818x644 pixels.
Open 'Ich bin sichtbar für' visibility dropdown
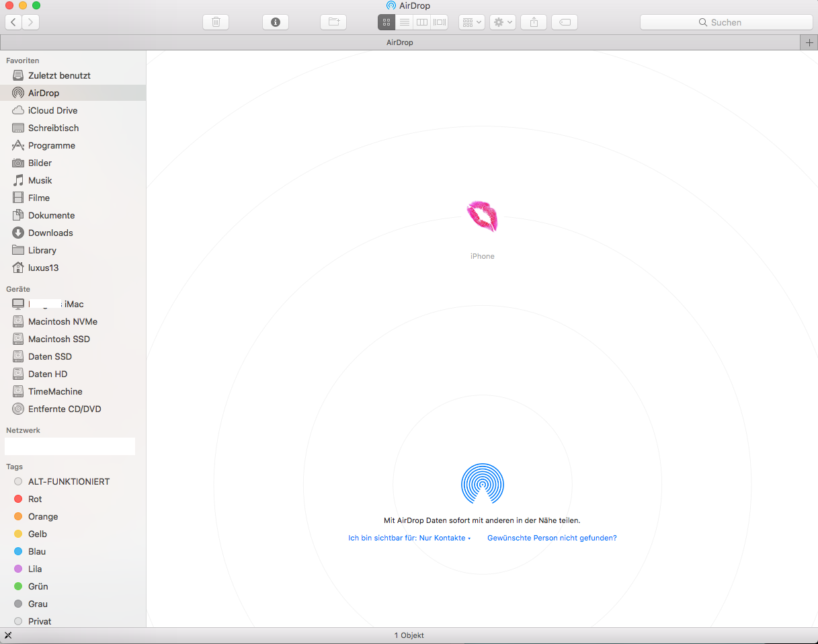[x=409, y=538]
